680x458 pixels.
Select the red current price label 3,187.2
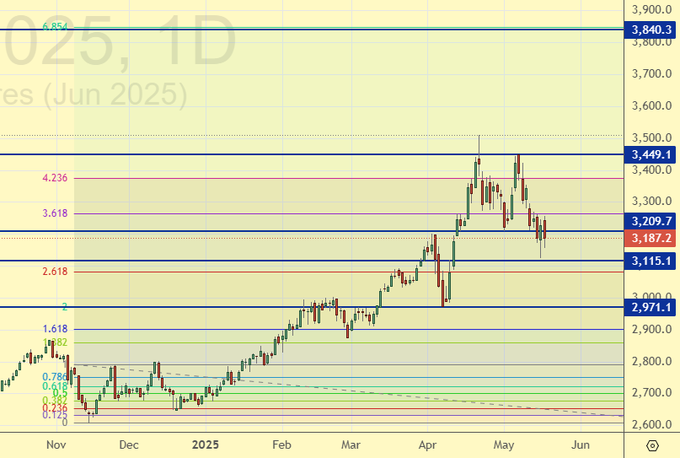click(652, 239)
